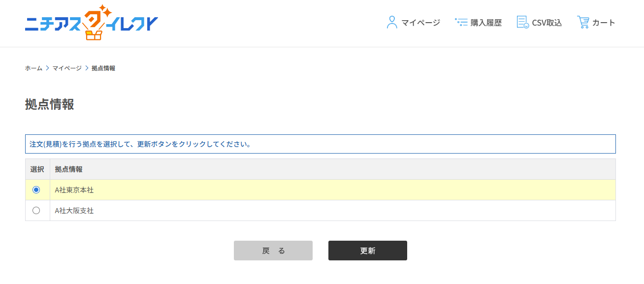The image size is (644, 284).
Task: Select the A社大阪支社 radio button
Action: point(36,210)
